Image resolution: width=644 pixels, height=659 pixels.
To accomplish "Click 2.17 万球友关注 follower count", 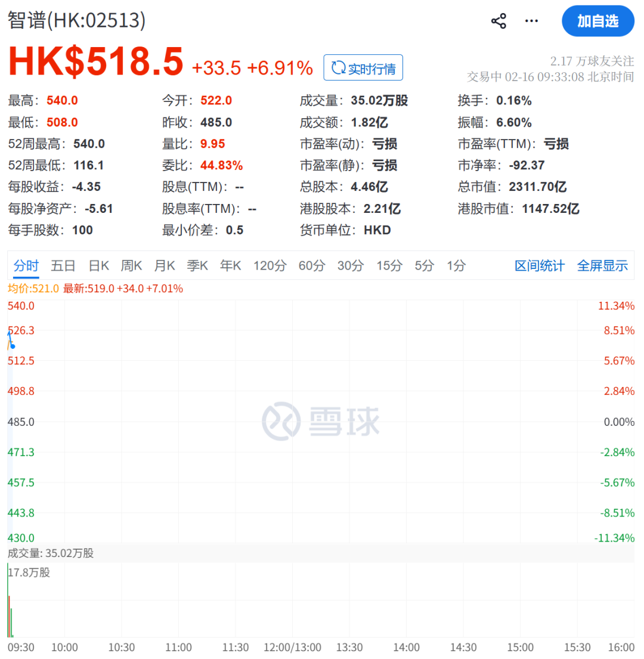I will tap(592, 61).
